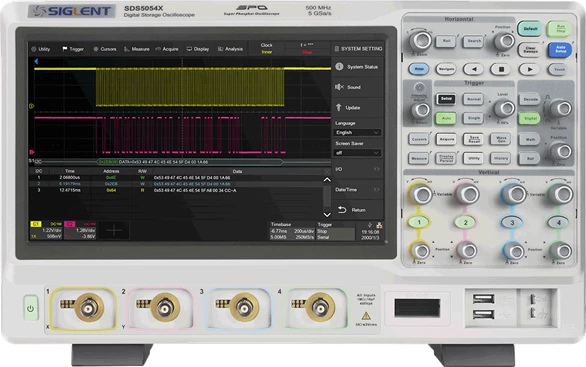
Task: Toggle channel 2 button
Action: point(466,222)
